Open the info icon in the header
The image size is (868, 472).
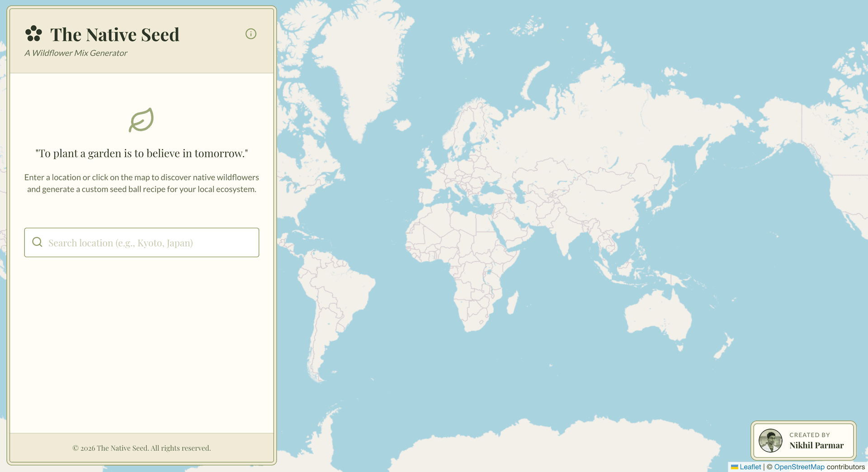pos(251,34)
